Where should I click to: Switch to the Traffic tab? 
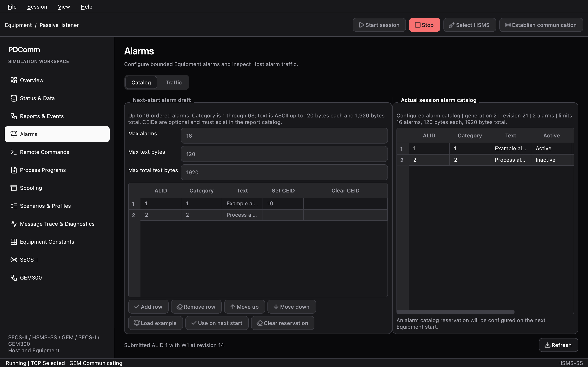coord(174,83)
